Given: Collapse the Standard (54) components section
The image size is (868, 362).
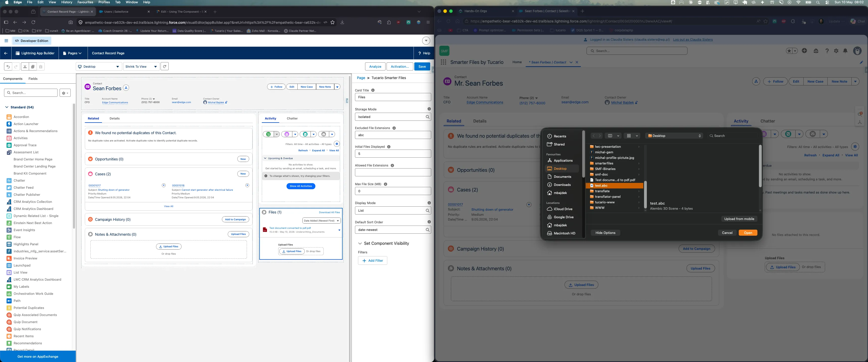Looking at the screenshot, I should (7, 107).
